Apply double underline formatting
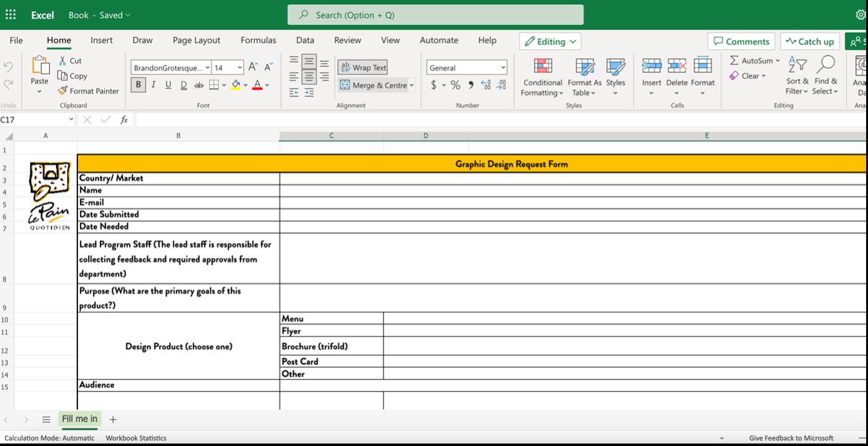The image size is (868, 446). 184,85
